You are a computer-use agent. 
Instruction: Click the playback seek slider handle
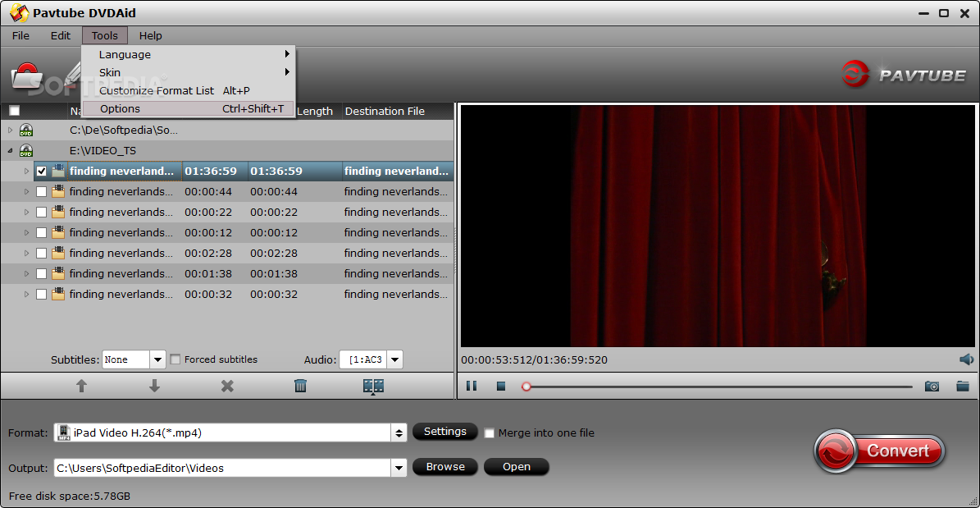(526, 387)
